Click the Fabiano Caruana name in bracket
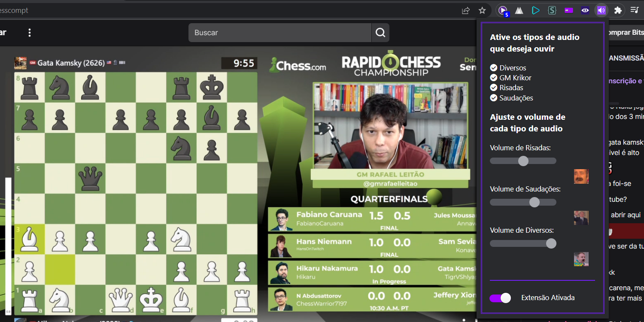Image resolution: width=644 pixels, height=322 pixels. (329, 215)
